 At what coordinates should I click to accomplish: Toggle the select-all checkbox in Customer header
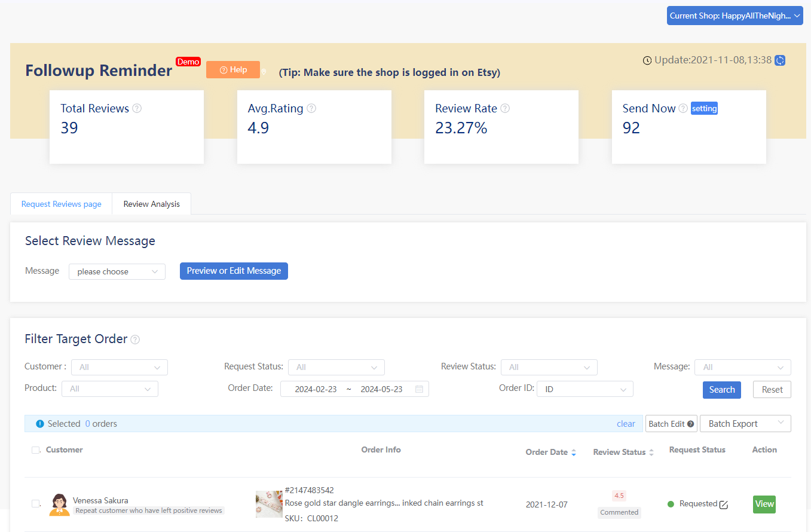click(x=35, y=450)
